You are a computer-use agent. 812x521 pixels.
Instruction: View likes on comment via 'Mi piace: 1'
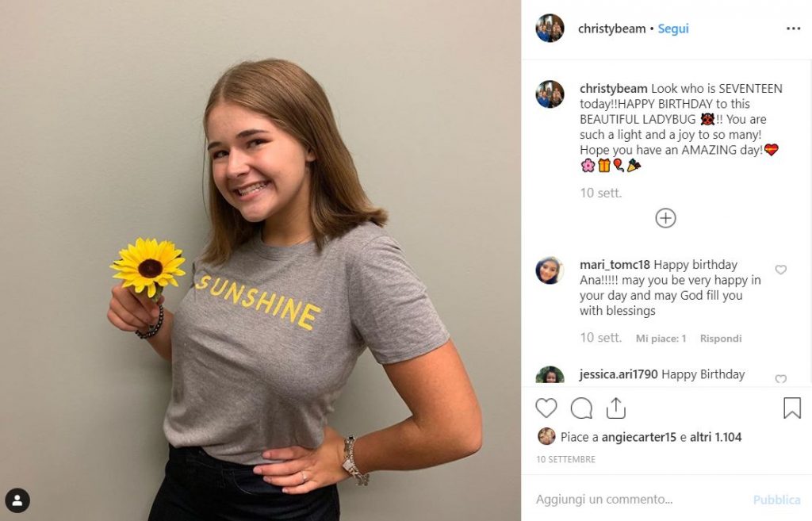(661, 339)
